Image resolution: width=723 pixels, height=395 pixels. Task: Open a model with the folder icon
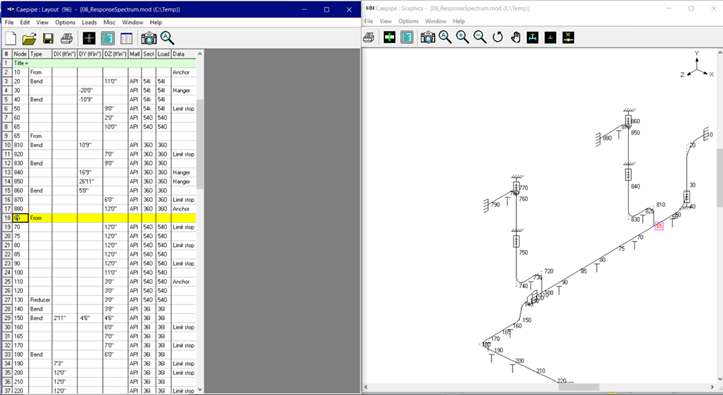pos(29,38)
